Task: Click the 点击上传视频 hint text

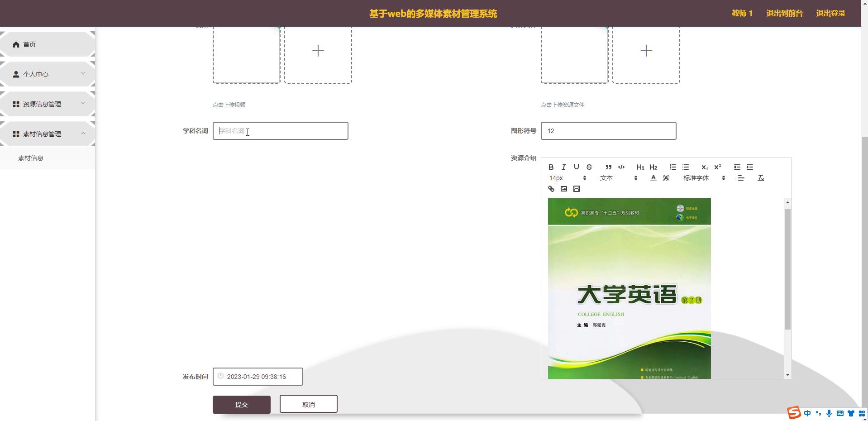Action: point(229,105)
